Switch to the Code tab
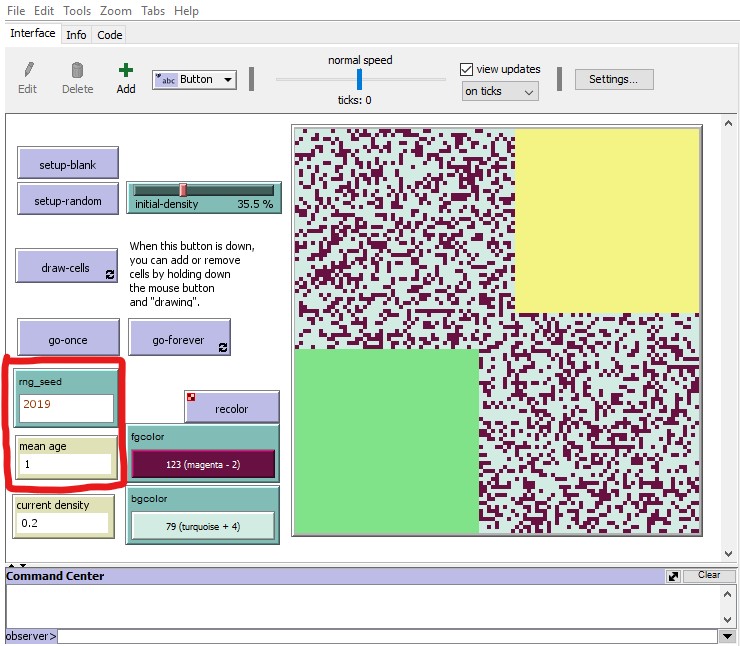The image size is (740, 646). click(109, 35)
